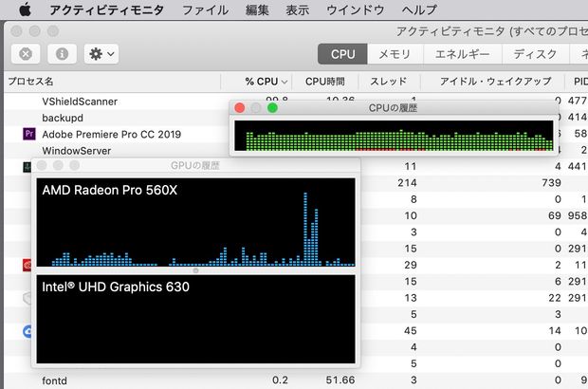The width and height of the screenshot is (588, 389).
Task: Open the gear action dropdown
Action: coord(101,54)
